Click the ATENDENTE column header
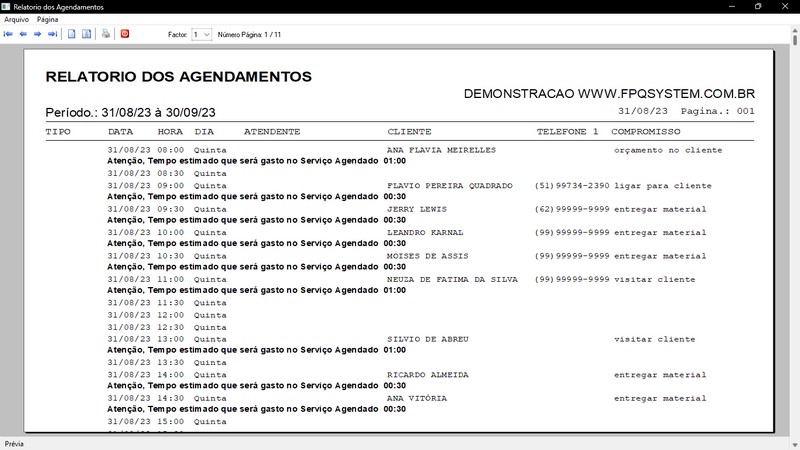 [x=272, y=132]
